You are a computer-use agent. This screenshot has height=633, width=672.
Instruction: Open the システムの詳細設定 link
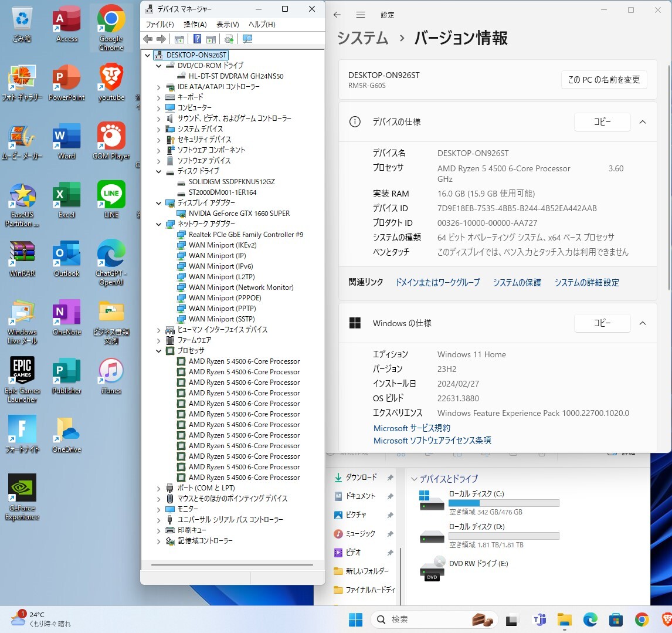pos(587,283)
